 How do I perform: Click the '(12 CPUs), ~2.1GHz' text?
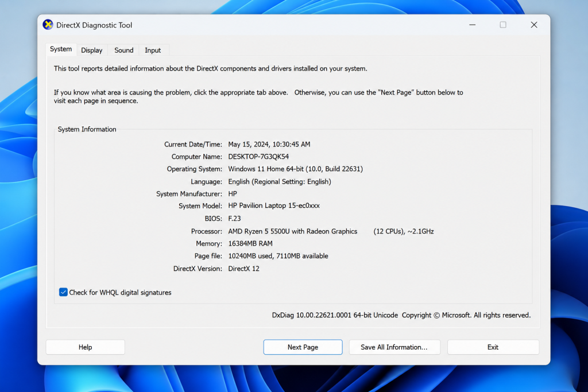coord(404,231)
